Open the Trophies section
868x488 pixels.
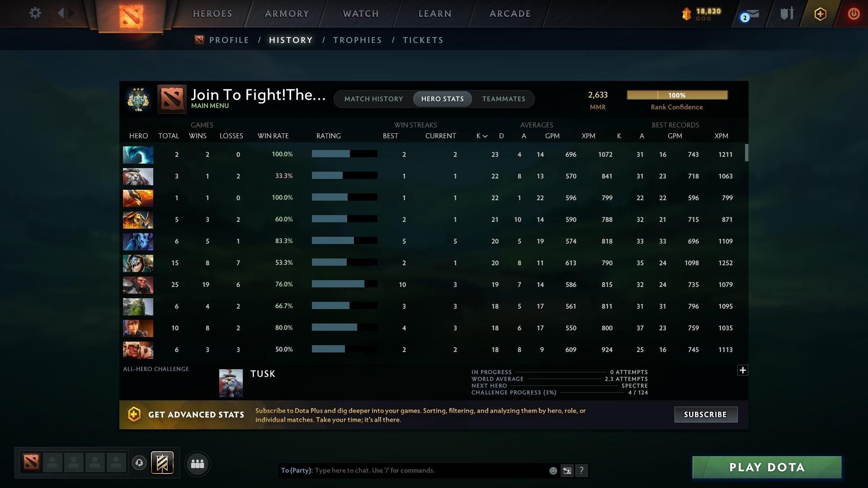(357, 40)
